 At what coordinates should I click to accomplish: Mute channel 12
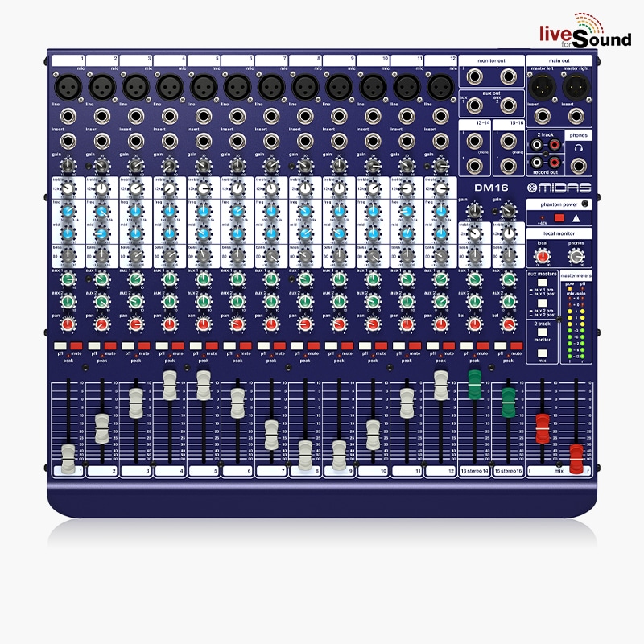tap(448, 346)
